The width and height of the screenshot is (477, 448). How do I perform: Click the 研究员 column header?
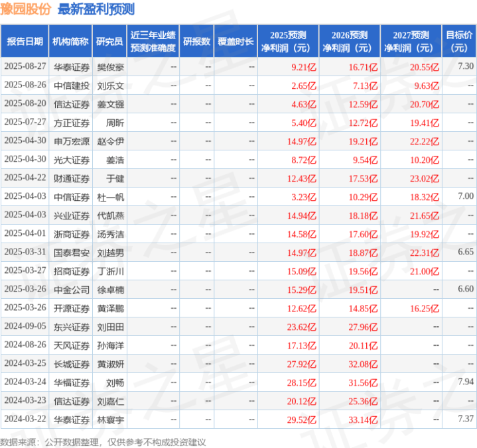[x=109, y=42]
